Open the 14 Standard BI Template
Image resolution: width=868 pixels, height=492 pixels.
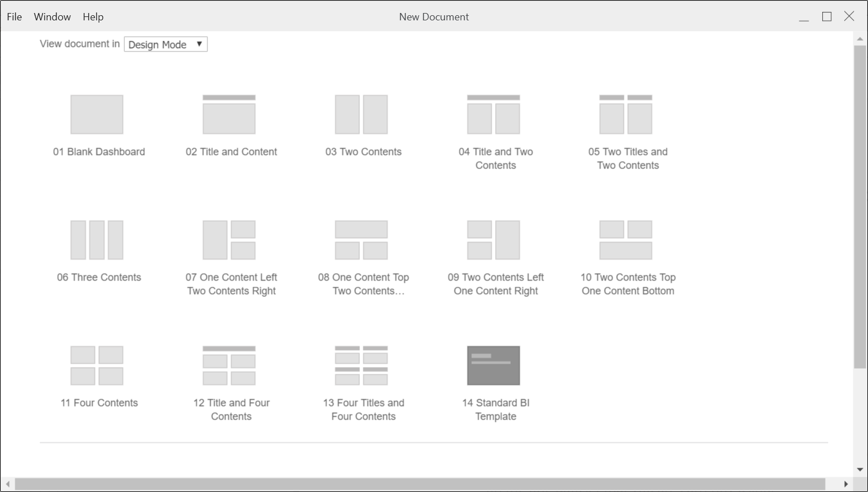coord(493,366)
